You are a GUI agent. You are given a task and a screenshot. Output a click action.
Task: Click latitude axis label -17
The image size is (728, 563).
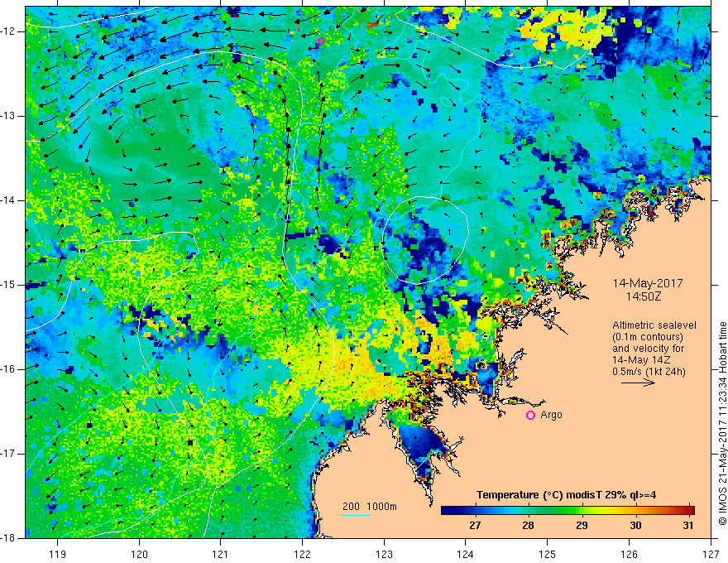(8, 454)
